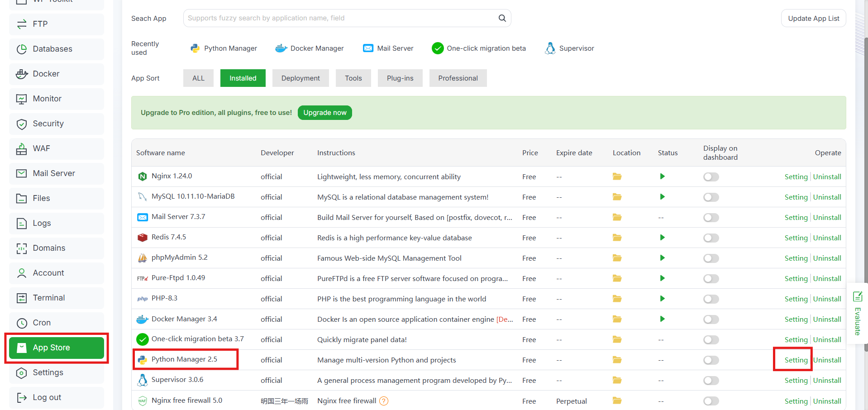Open Setting for Supervisor 3.0.6
The image size is (868, 410).
tap(796, 380)
